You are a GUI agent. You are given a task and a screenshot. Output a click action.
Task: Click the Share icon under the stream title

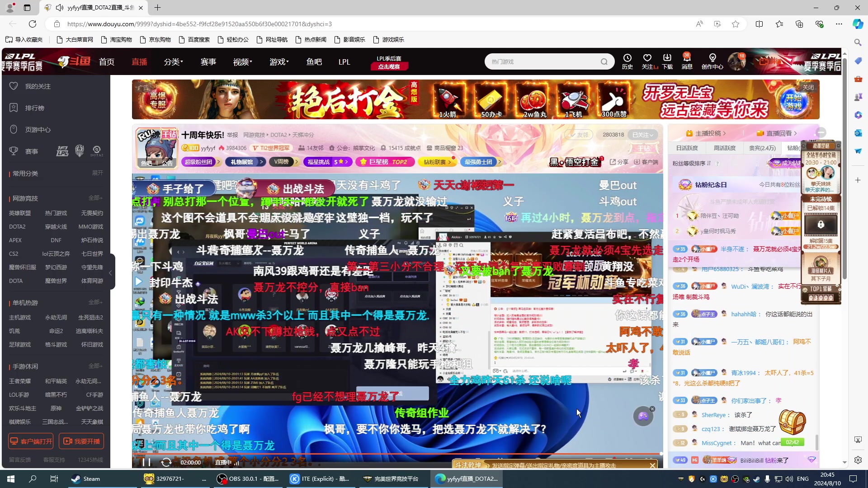[x=619, y=162]
